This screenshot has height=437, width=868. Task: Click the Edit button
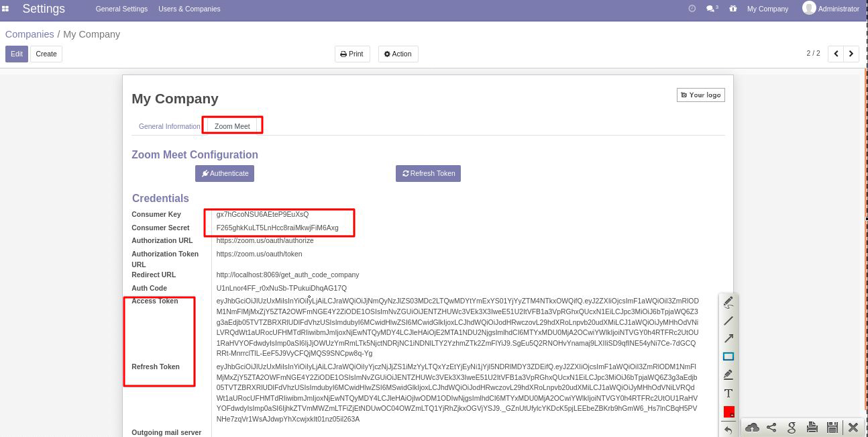pyautogui.click(x=17, y=54)
